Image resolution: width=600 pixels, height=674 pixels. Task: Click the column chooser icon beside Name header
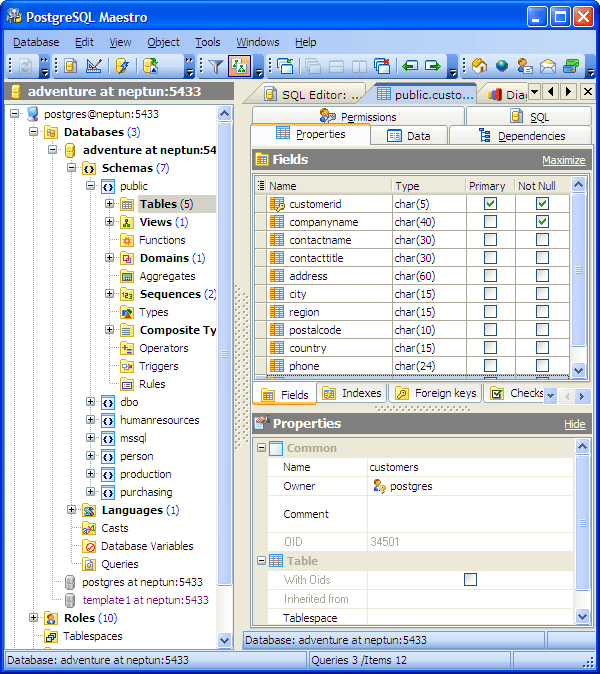[260, 186]
